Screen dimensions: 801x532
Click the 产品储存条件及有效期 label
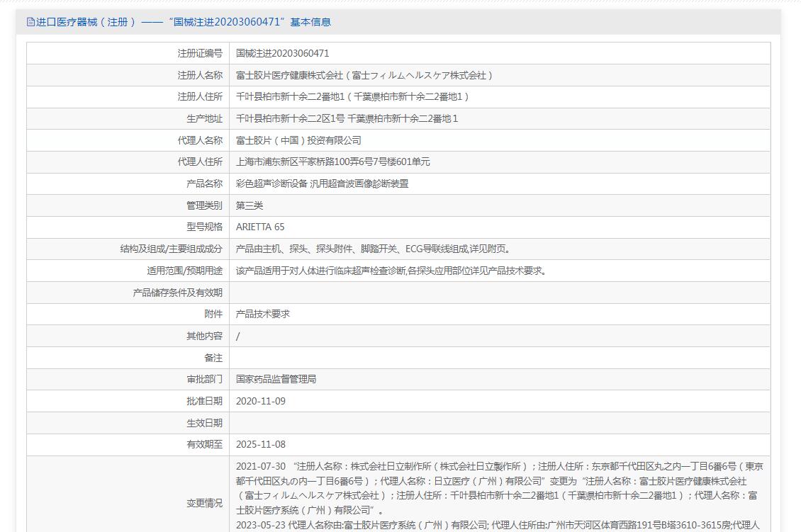pyautogui.click(x=177, y=293)
